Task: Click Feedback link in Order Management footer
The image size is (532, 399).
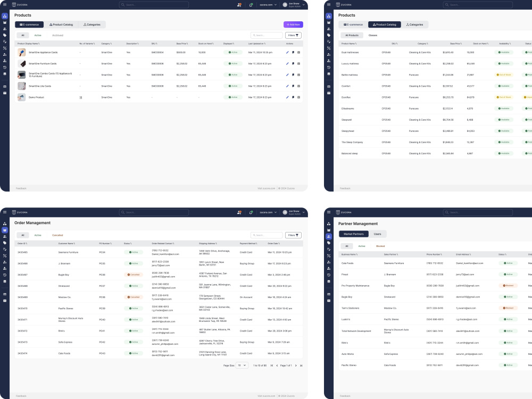Action: (21, 396)
